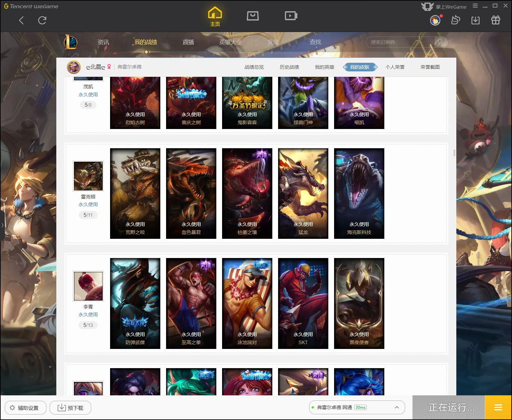Screen dimensions: 512x420
Task: Open the user avatar profile icon
Action: (435, 20)
